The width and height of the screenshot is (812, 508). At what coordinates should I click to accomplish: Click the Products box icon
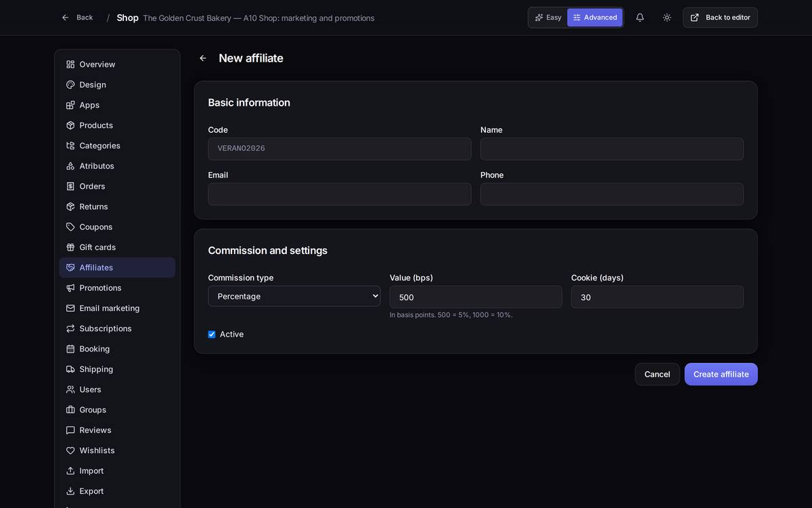tap(70, 125)
